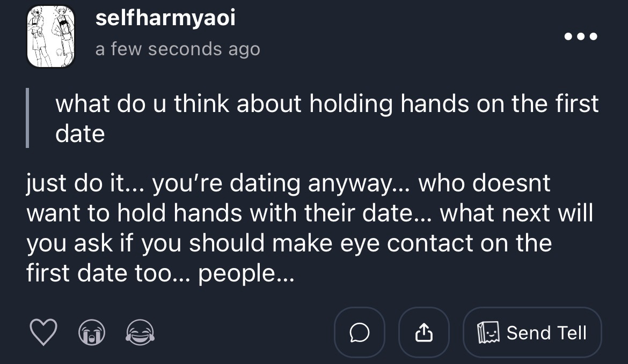The width and height of the screenshot is (628, 364).
Task: Click the "a few seconds ago" timestamp
Action: click(x=178, y=49)
